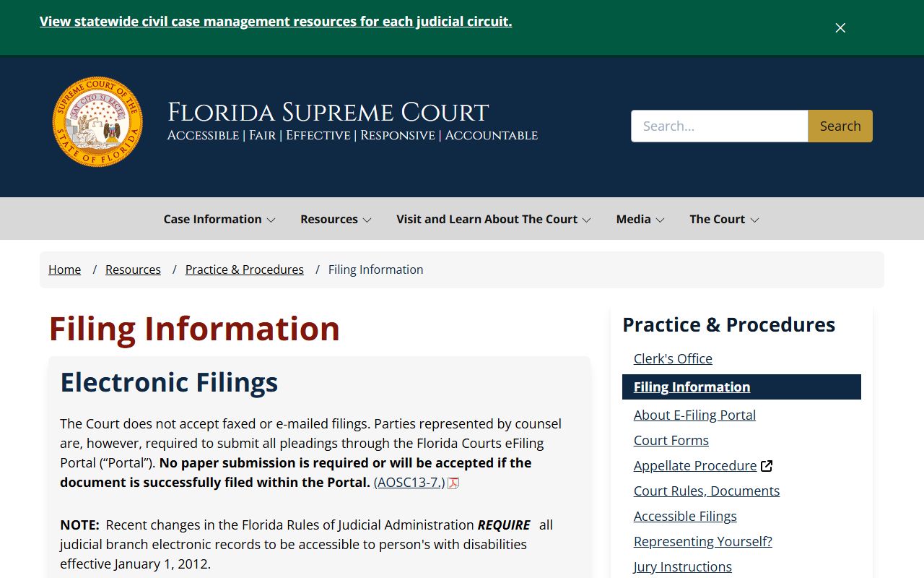
Task: Click the Florida Supreme Court seal logo
Action: point(97,122)
